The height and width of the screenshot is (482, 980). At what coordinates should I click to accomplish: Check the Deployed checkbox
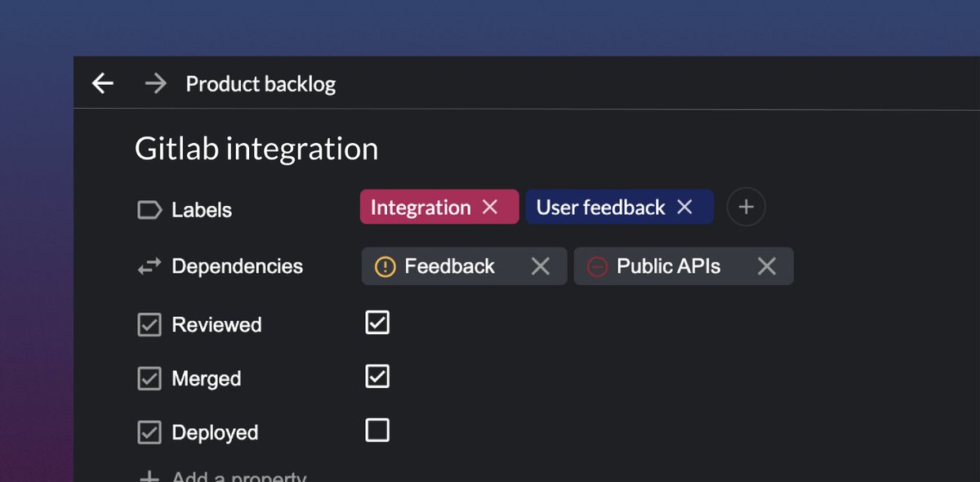pos(377,430)
